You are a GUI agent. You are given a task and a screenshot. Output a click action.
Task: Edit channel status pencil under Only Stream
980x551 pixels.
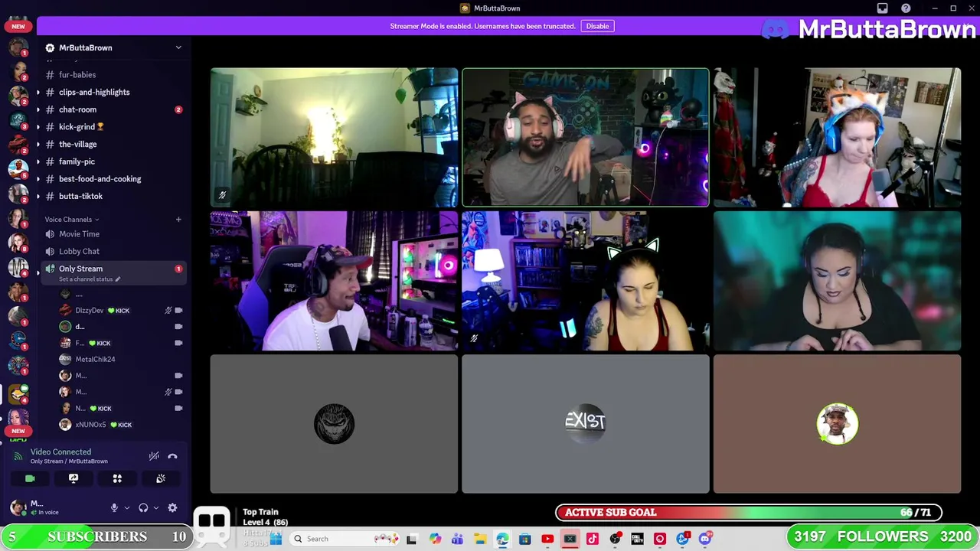[117, 279]
